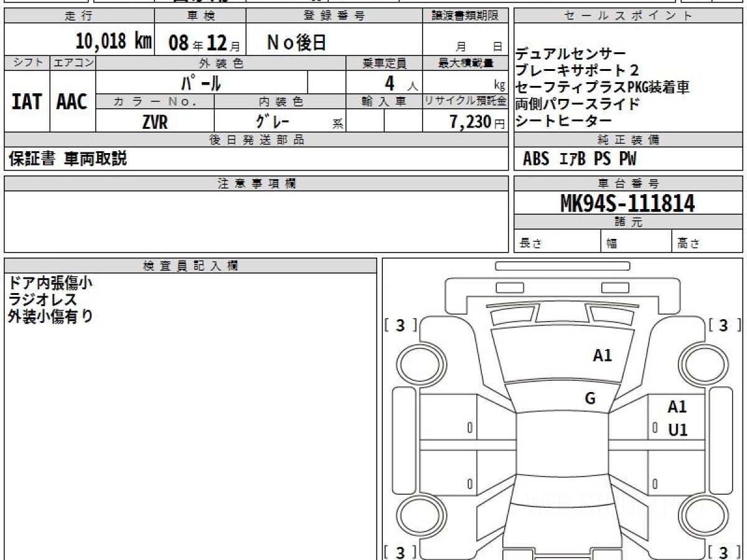Viewport: 747px width, 560px height.
Task: Click the 車台番号 header
Action: (x=628, y=184)
